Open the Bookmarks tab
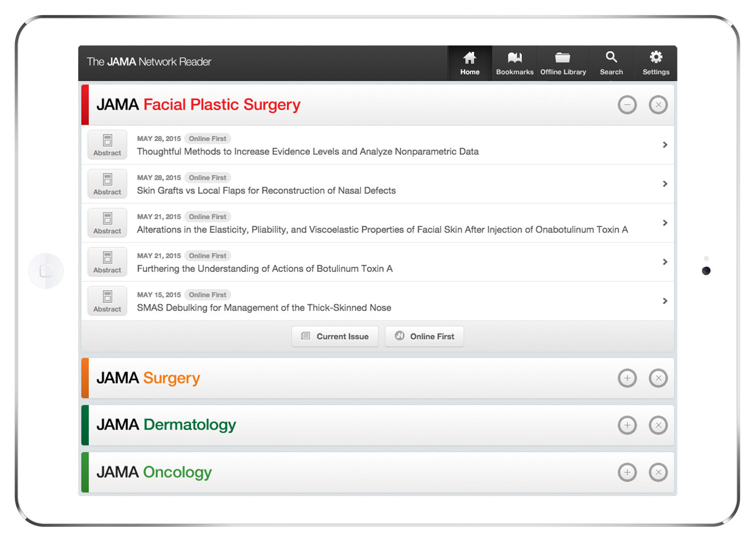This screenshot has height=543, width=756. coord(515,64)
